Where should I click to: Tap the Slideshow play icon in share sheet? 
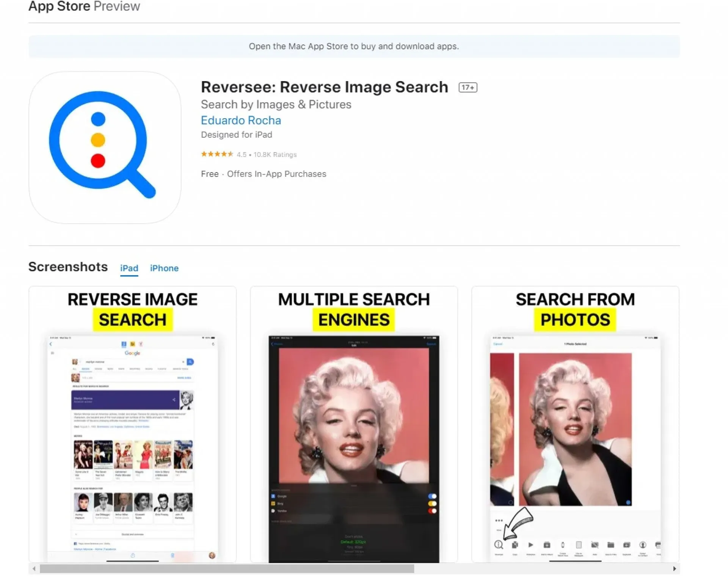click(x=531, y=545)
